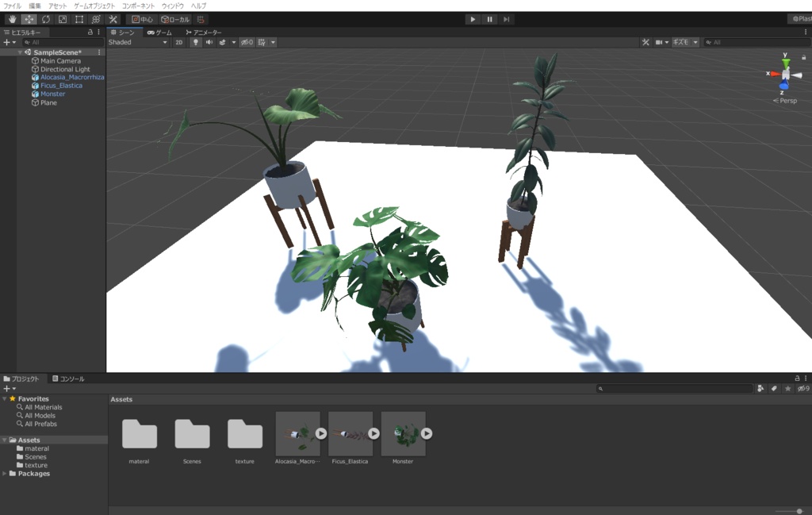This screenshot has width=812, height=515.
Task: Switch to the ゲーム tab
Action: coord(160,33)
